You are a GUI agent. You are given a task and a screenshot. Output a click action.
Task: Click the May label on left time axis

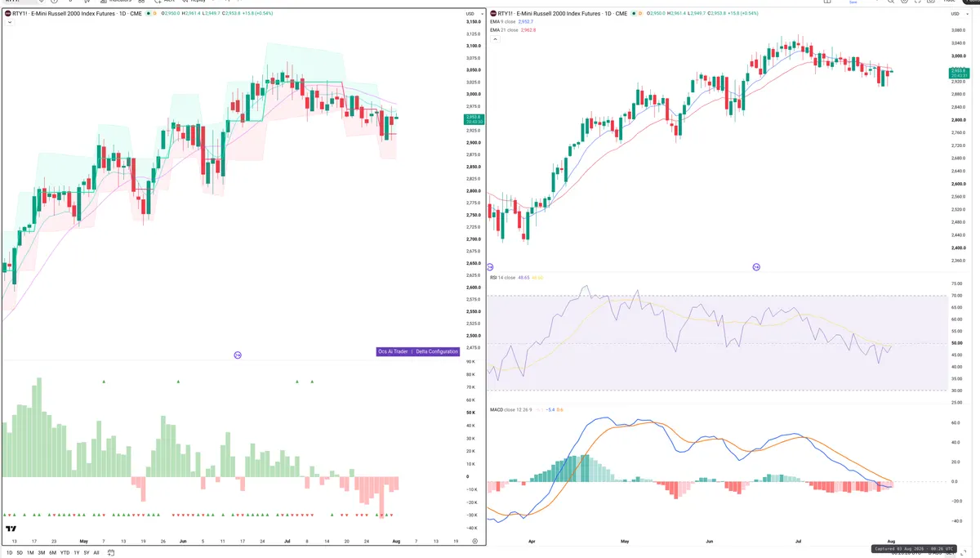[83, 541]
